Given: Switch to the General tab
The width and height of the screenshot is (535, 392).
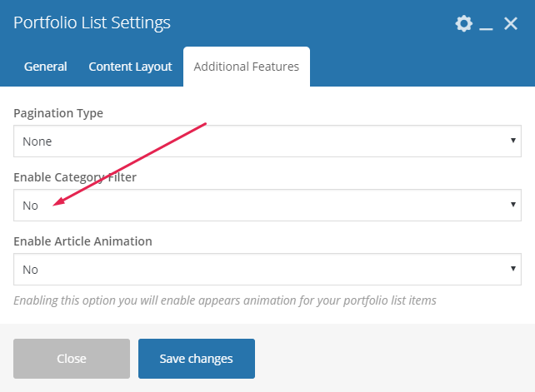Looking at the screenshot, I should click(46, 67).
